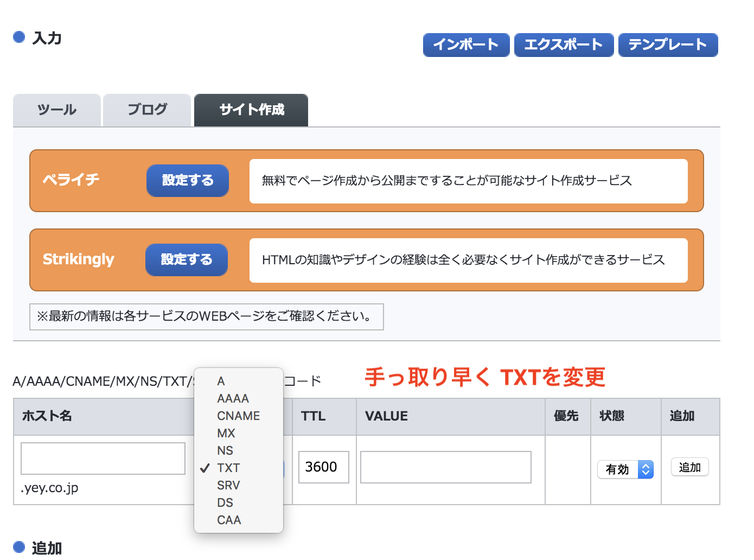Select MX record type option
The image size is (754, 560).
[226, 433]
